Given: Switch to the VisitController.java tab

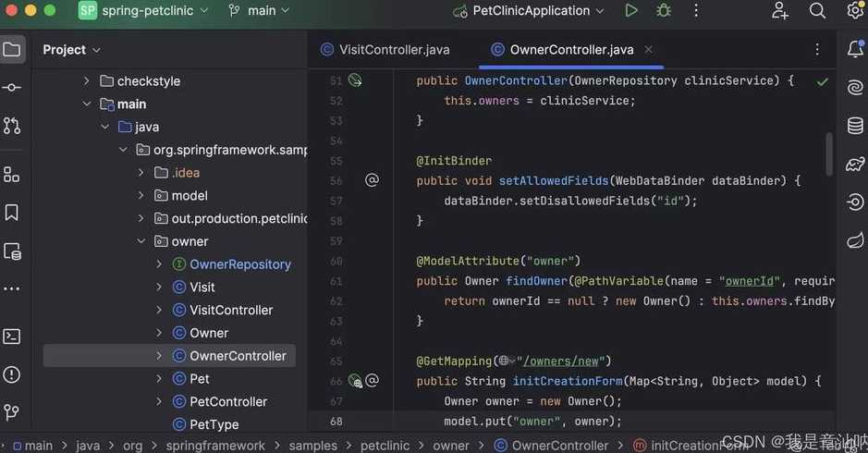Looking at the screenshot, I should click(385, 50).
